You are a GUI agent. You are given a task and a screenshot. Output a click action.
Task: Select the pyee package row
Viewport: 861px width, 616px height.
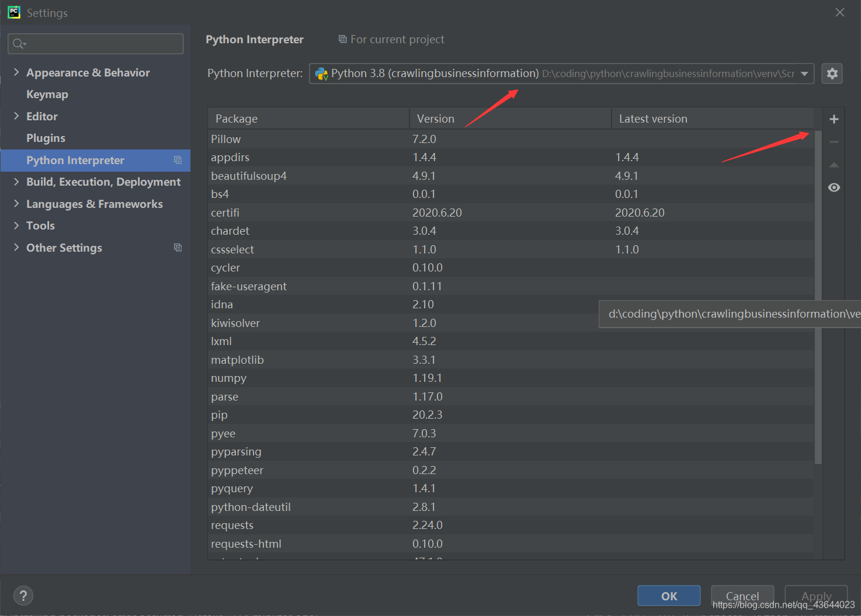point(511,433)
